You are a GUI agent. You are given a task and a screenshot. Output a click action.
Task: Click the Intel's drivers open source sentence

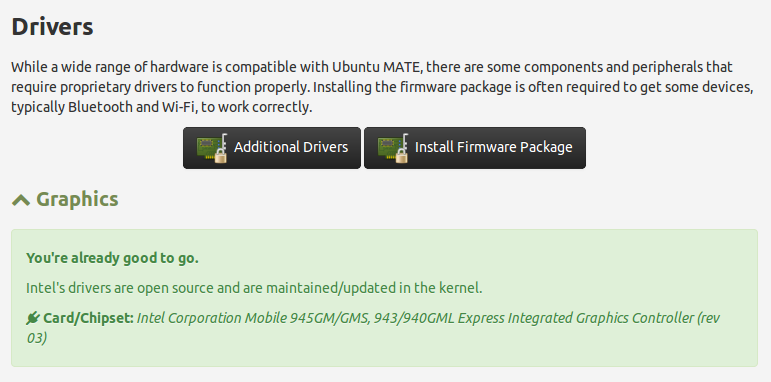[x=254, y=288]
